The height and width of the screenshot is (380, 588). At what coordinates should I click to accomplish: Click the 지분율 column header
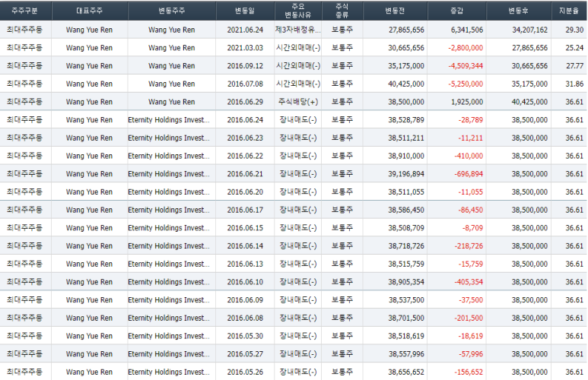tap(569, 11)
